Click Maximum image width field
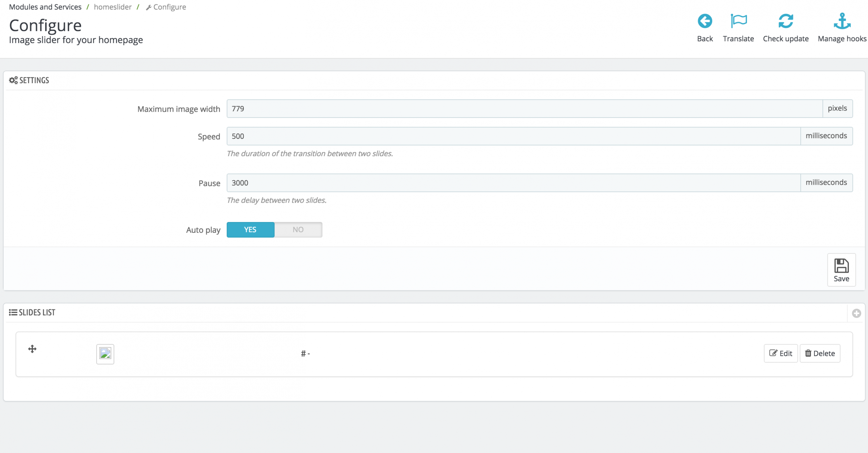 524,108
